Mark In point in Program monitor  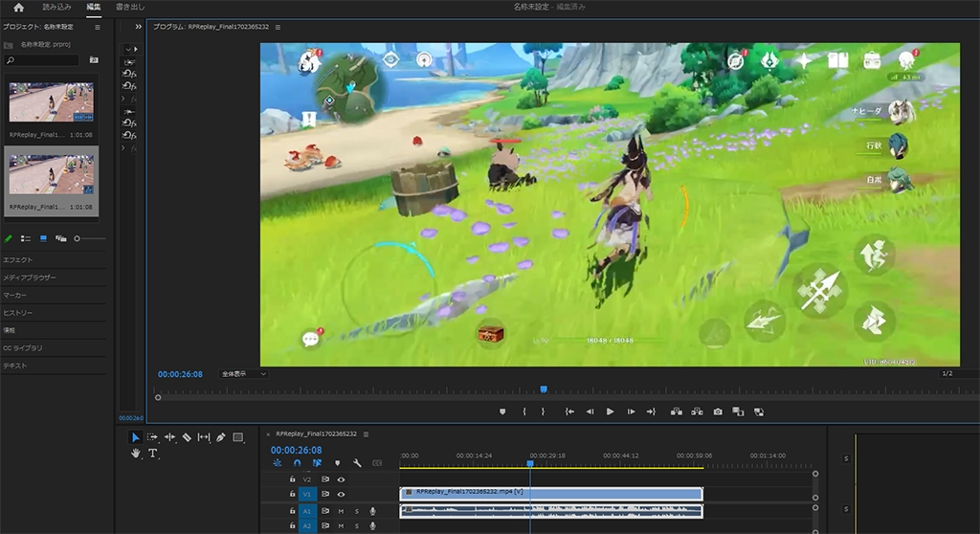[x=523, y=412]
